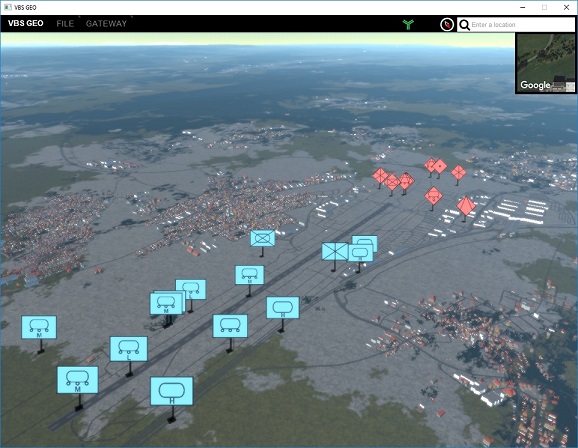This screenshot has width=578, height=448.
Task: Select blue L marker behind stacked M pair
Action: click(192, 289)
